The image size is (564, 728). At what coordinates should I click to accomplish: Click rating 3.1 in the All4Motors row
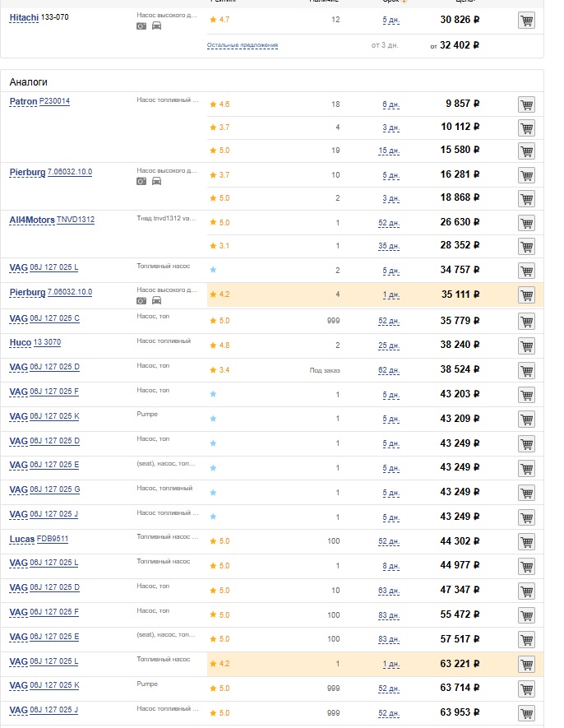[220, 246]
